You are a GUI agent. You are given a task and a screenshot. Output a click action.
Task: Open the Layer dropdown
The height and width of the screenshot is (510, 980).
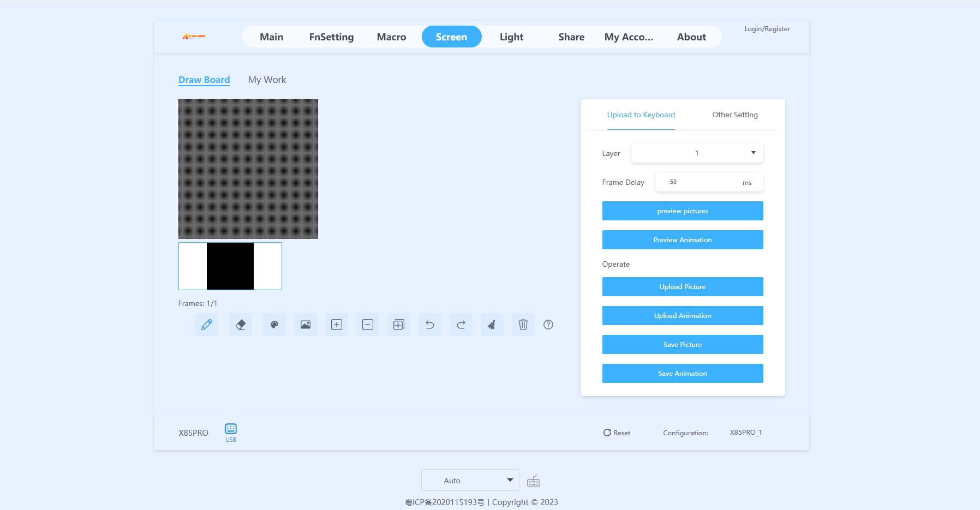(x=697, y=153)
